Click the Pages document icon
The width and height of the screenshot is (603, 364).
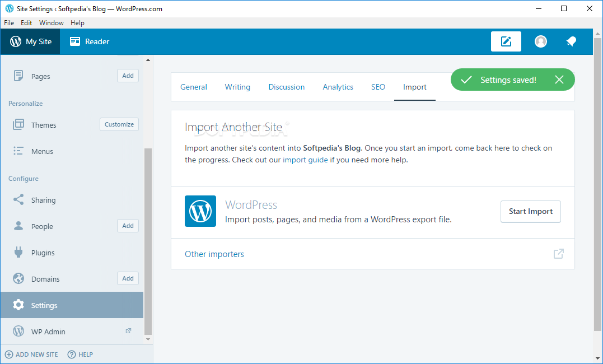click(x=18, y=76)
